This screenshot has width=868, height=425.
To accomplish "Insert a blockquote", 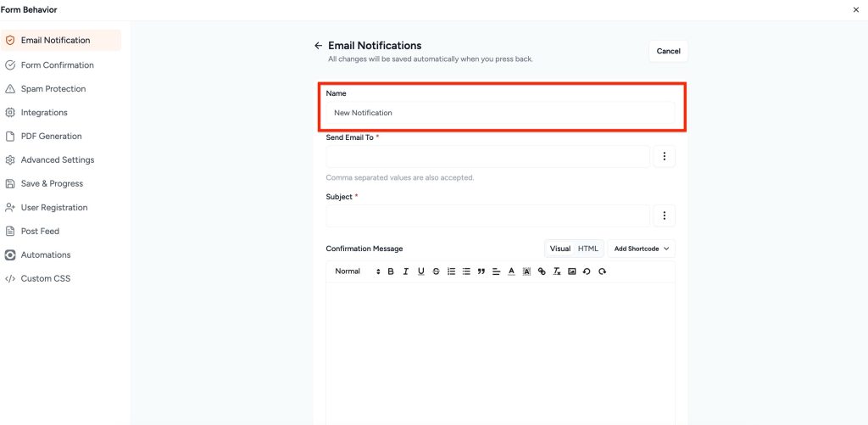I will 481,271.
